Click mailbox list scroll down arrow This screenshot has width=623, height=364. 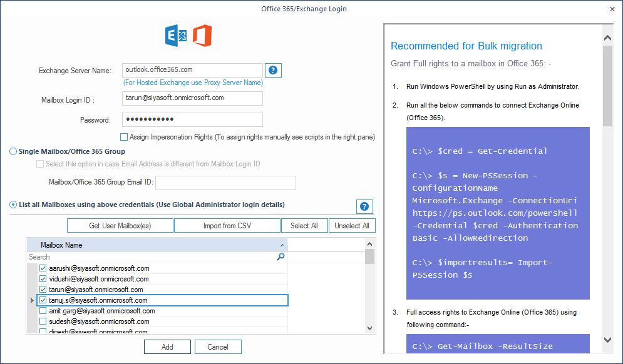370,328
